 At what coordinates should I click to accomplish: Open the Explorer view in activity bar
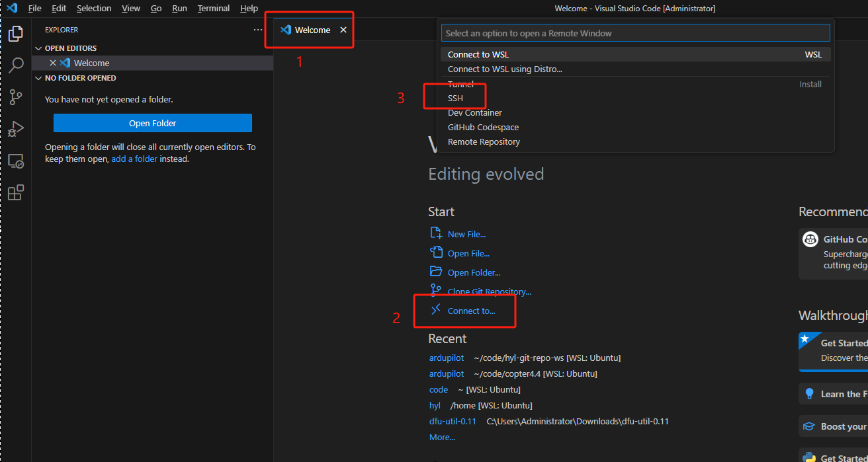click(15, 33)
